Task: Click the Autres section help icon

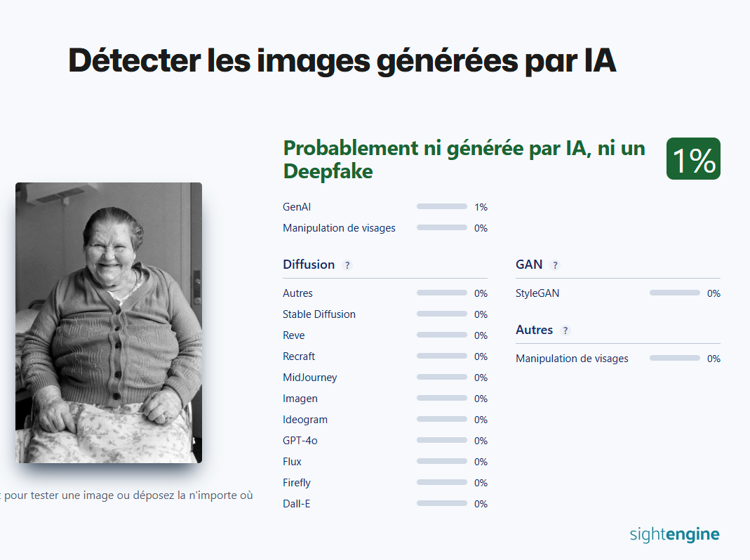Action: click(x=565, y=331)
